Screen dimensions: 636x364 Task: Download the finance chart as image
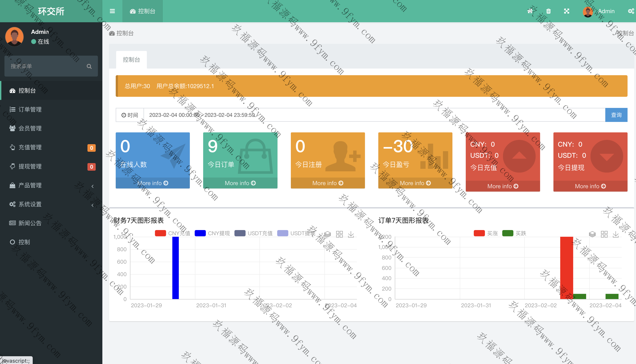point(351,234)
